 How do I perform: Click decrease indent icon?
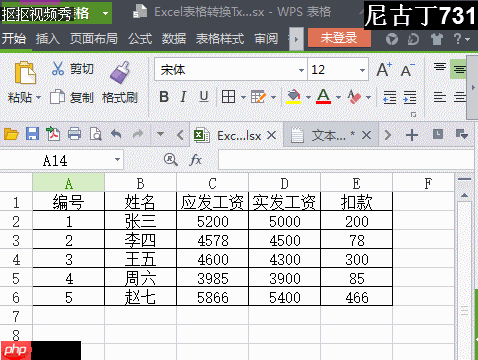pos(389,97)
